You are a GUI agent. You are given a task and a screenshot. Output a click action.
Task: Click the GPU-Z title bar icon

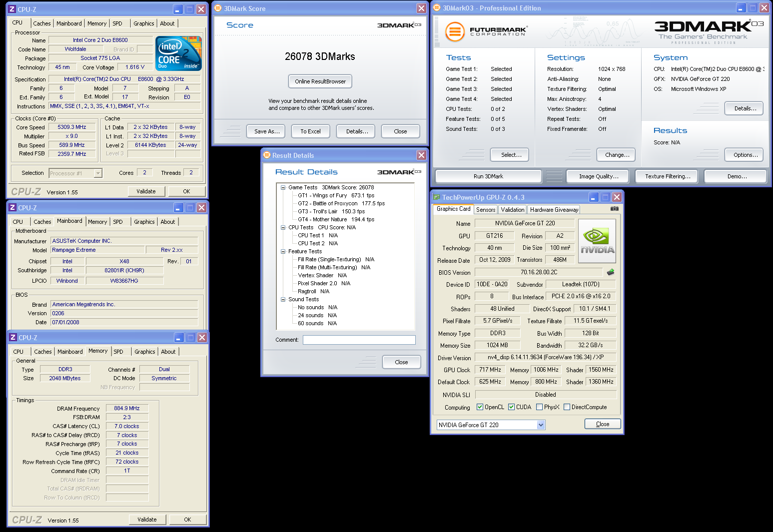(x=436, y=197)
